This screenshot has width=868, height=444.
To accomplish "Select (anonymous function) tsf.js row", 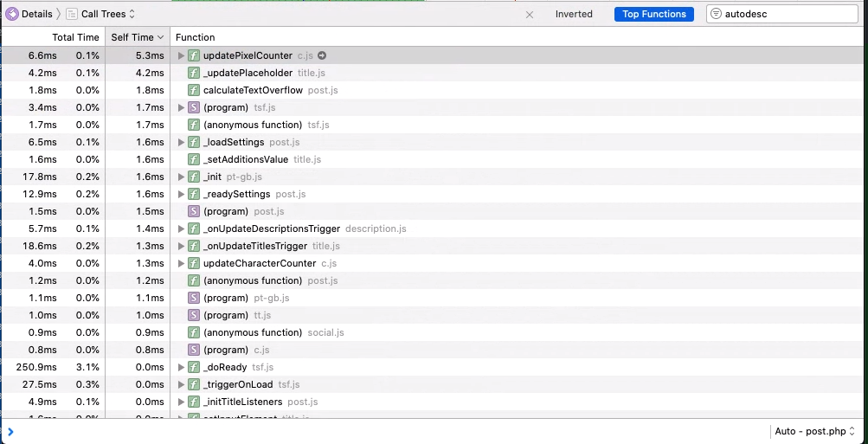I will click(432, 125).
